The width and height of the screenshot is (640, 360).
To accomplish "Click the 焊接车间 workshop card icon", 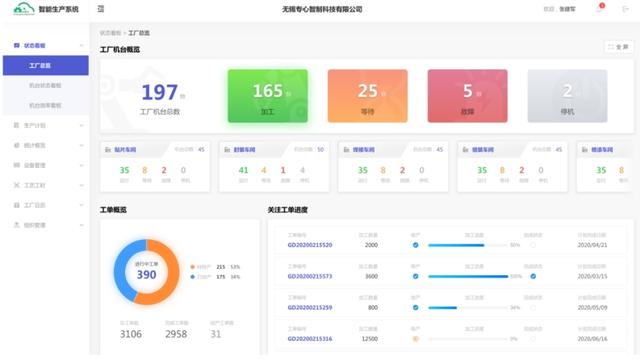I will tap(346, 150).
